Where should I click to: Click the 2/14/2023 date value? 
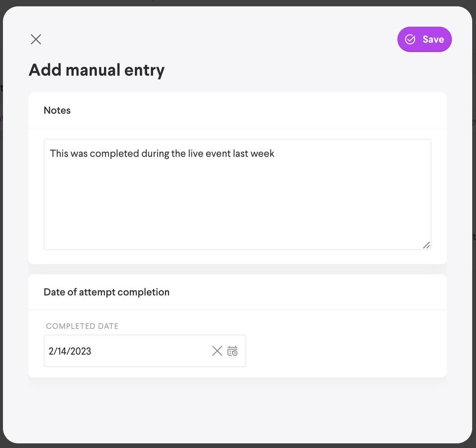[x=70, y=351]
